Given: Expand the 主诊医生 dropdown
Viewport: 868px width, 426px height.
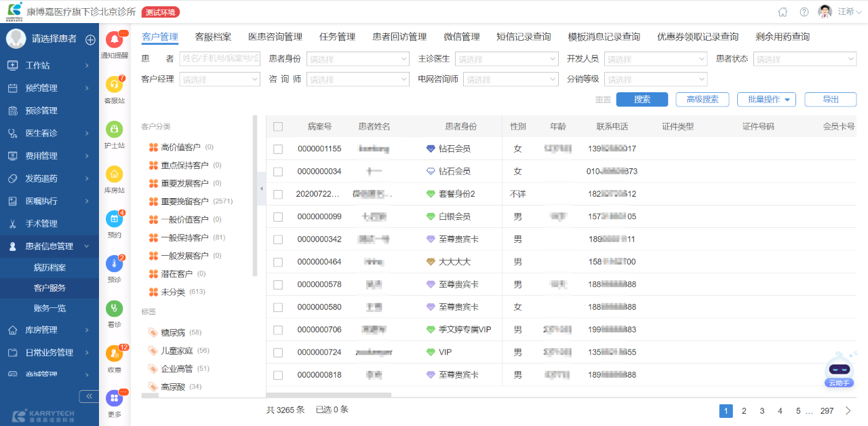Looking at the screenshot, I should (x=506, y=59).
